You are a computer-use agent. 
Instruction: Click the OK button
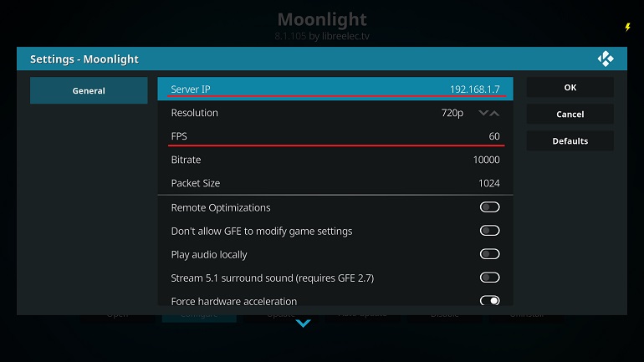pos(570,87)
